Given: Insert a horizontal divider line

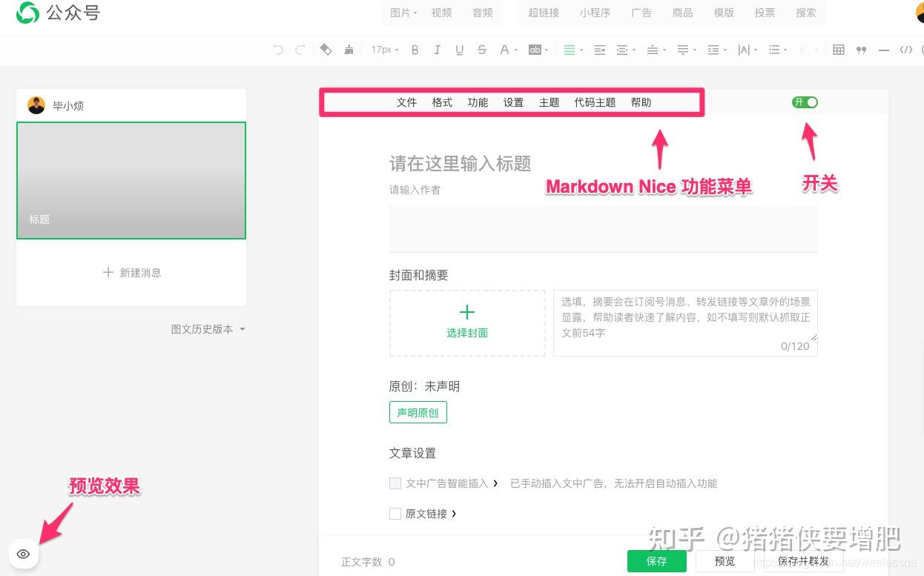Looking at the screenshot, I should pos(883,50).
